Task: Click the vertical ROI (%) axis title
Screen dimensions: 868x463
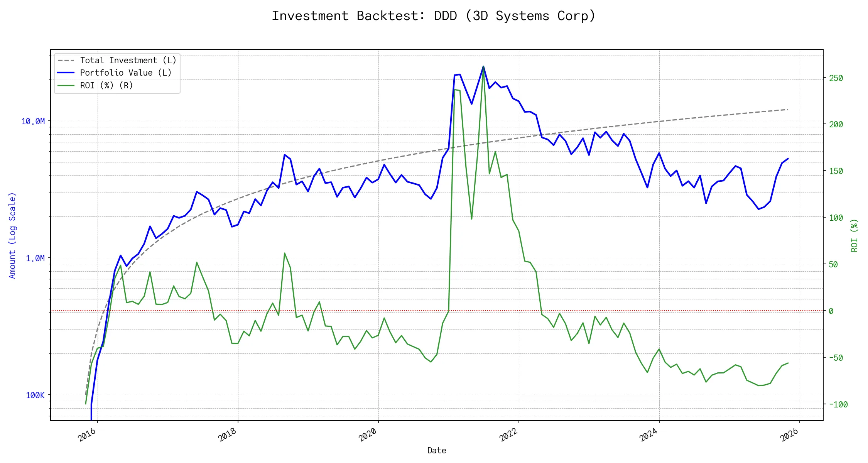Action: point(854,235)
